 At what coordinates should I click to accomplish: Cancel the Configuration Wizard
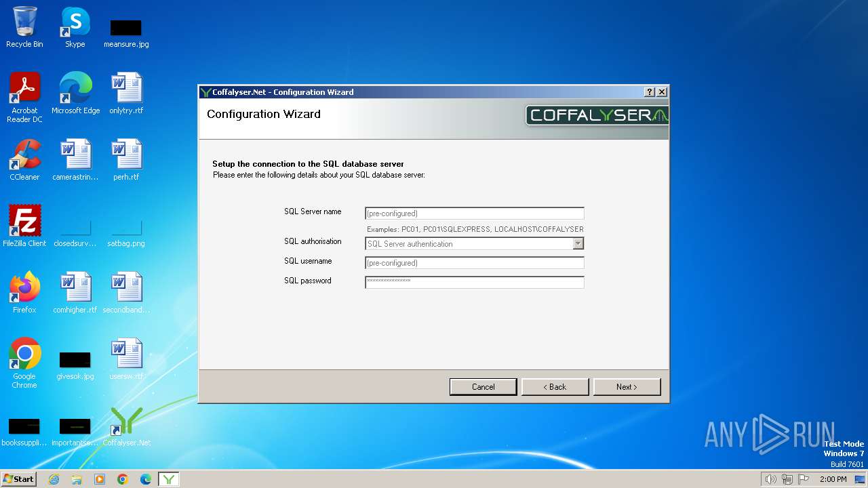point(484,387)
